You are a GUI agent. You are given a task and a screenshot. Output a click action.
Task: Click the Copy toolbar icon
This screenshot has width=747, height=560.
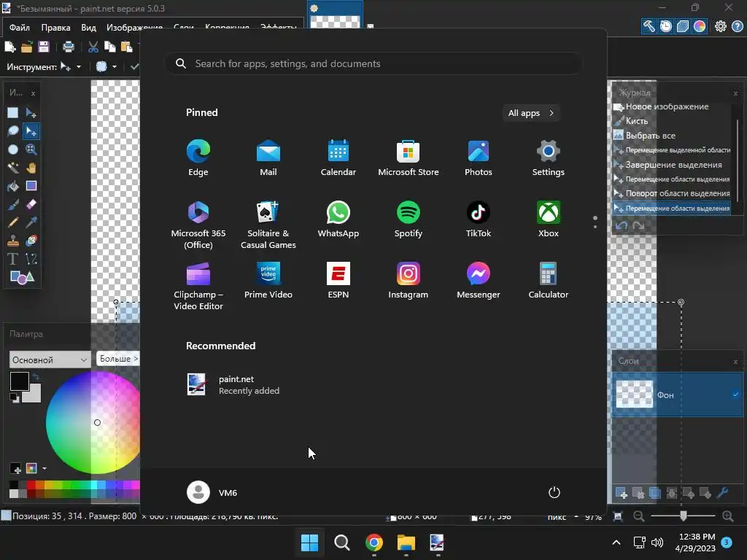pyautogui.click(x=110, y=47)
